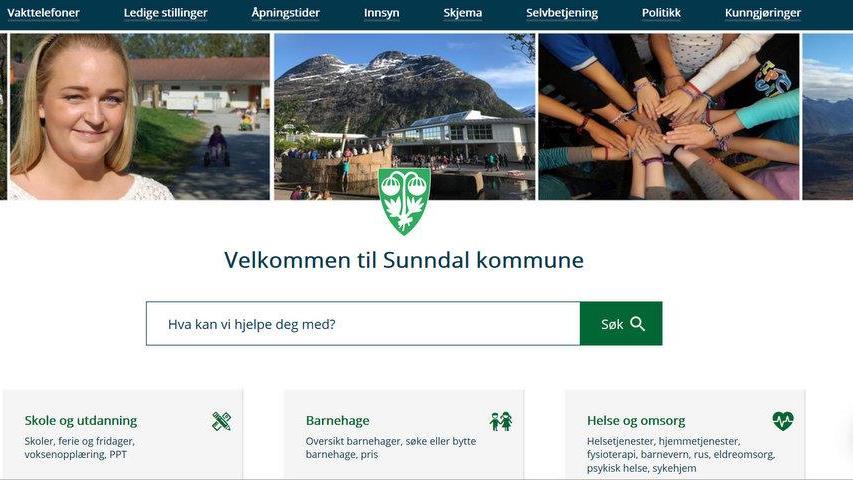Image resolution: width=853 pixels, height=480 pixels.
Task: Click the green Søk button
Action: tap(621, 324)
